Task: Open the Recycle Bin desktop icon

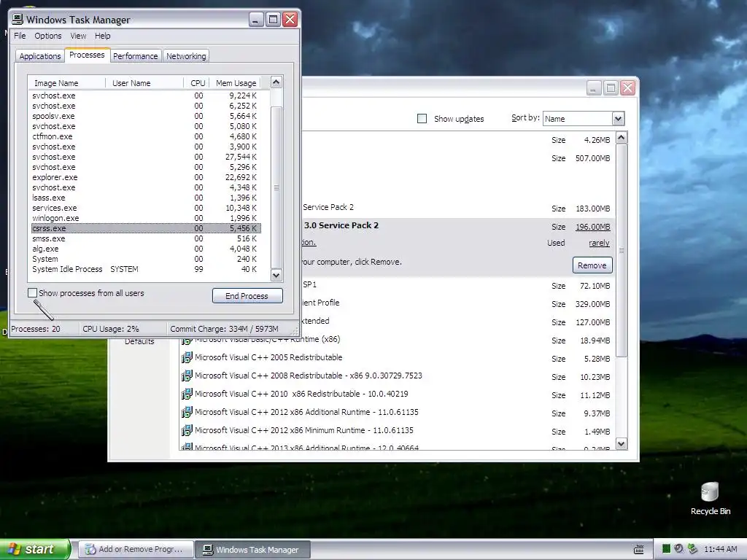Action: 710,499
